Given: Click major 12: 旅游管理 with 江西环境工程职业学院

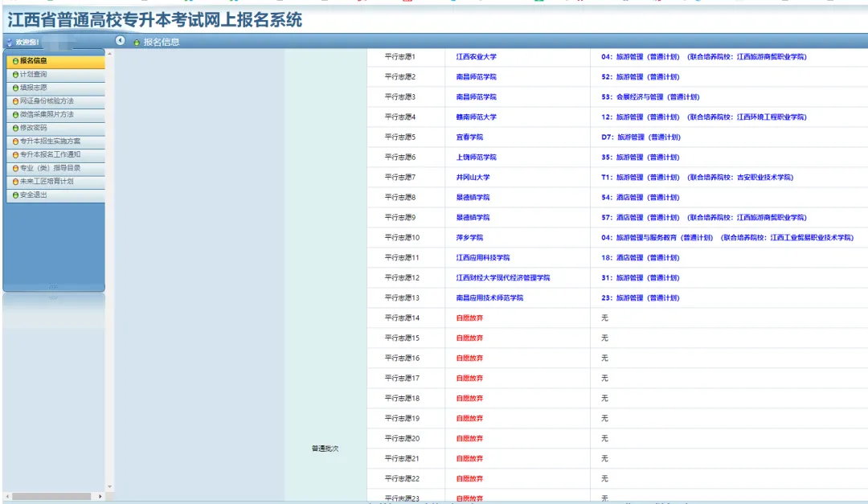Looking at the screenshot, I should click(x=704, y=117).
